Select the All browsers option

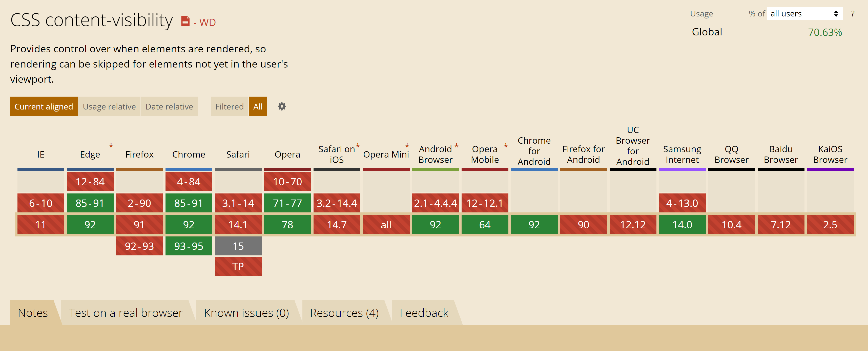(258, 106)
